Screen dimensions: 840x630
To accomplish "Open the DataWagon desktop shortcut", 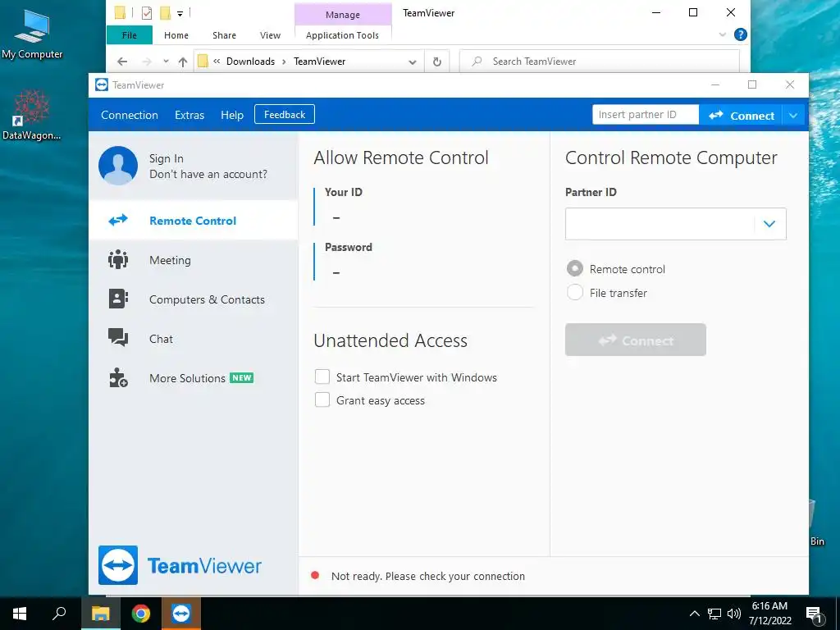I will pos(32,116).
